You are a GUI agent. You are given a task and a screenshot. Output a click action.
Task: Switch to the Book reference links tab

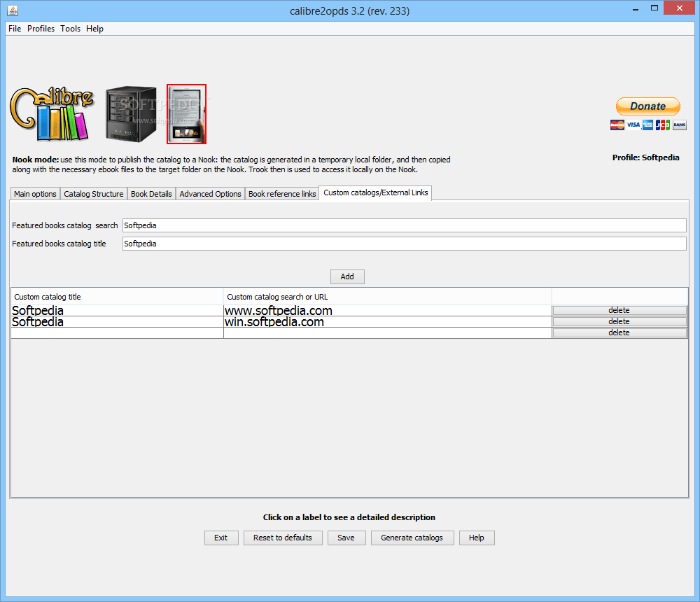pyautogui.click(x=282, y=194)
